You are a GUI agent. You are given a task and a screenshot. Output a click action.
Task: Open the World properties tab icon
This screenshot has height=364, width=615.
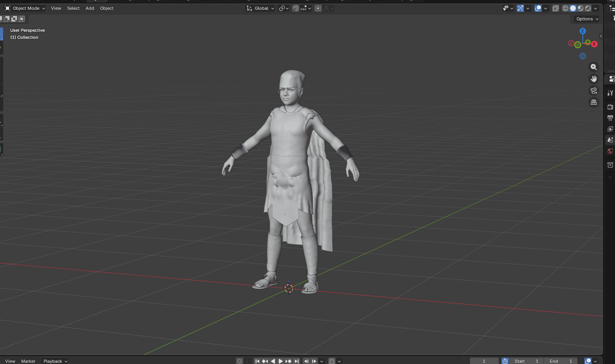(x=610, y=151)
